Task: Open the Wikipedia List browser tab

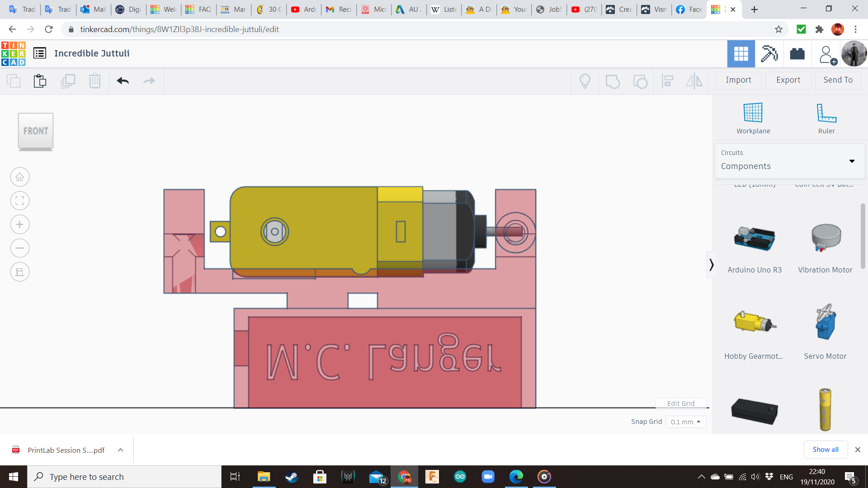Action: click(444, 9)
